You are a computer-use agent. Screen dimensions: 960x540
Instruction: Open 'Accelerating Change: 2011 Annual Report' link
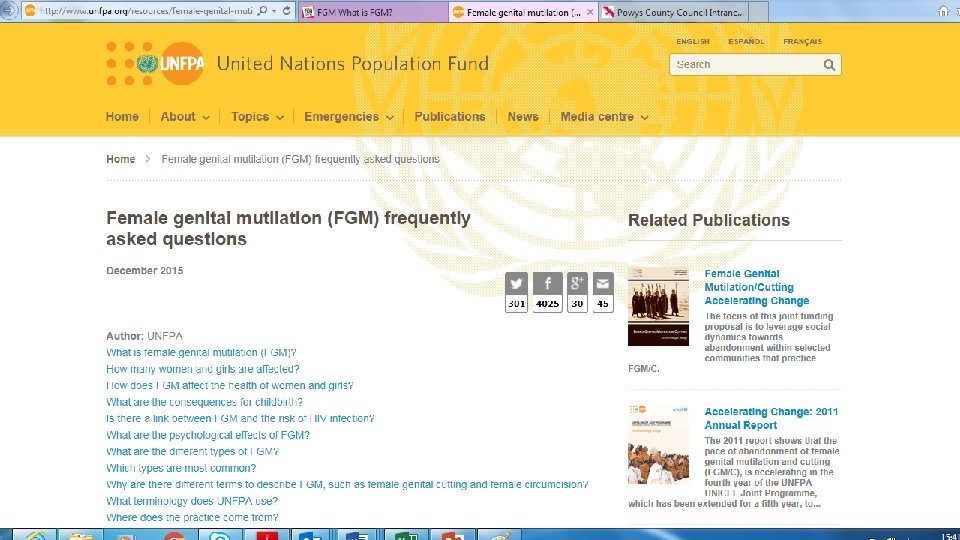(771, 419)
